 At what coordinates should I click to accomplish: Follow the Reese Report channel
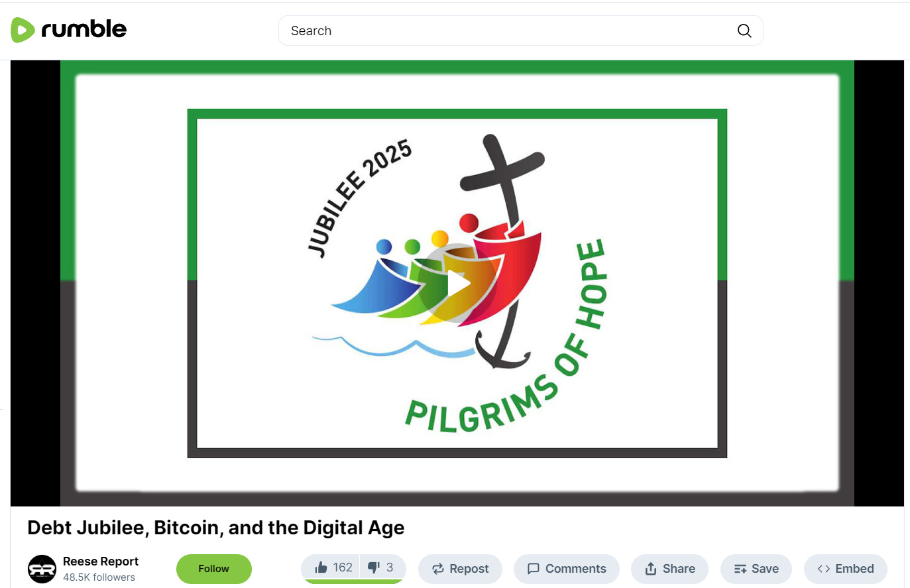213,569
